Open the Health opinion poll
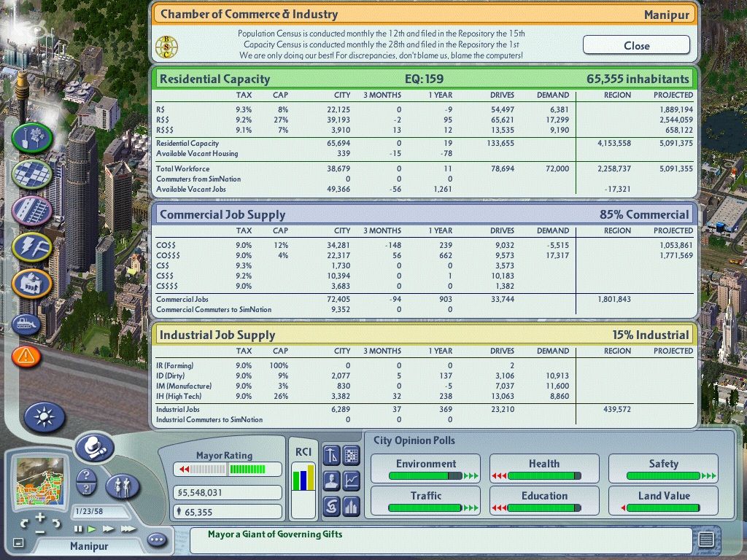 (x=544, y=468)
